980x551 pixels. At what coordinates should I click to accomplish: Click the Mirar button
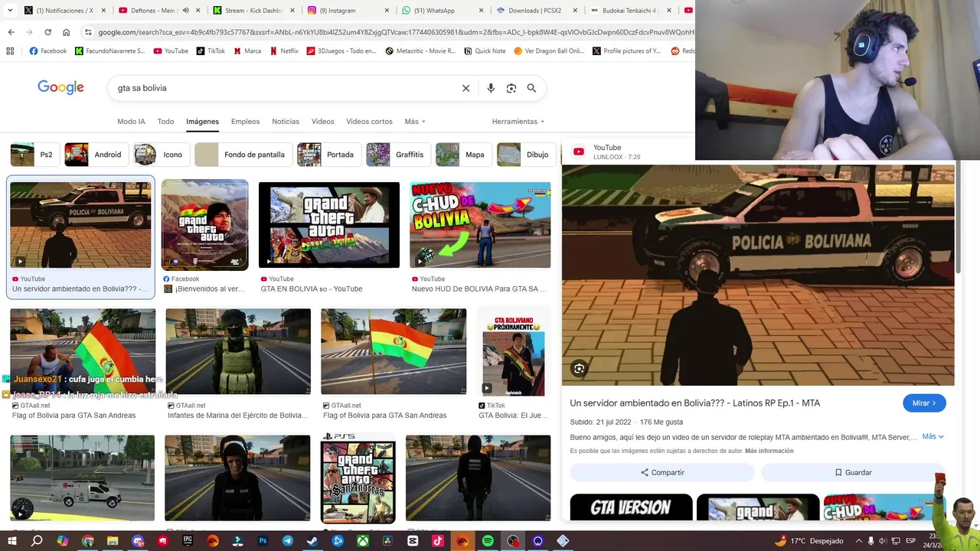(924, 403)
